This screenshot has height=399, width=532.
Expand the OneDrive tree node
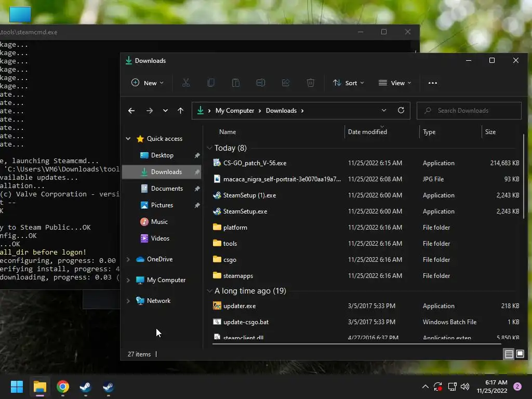tap(128, 259)
